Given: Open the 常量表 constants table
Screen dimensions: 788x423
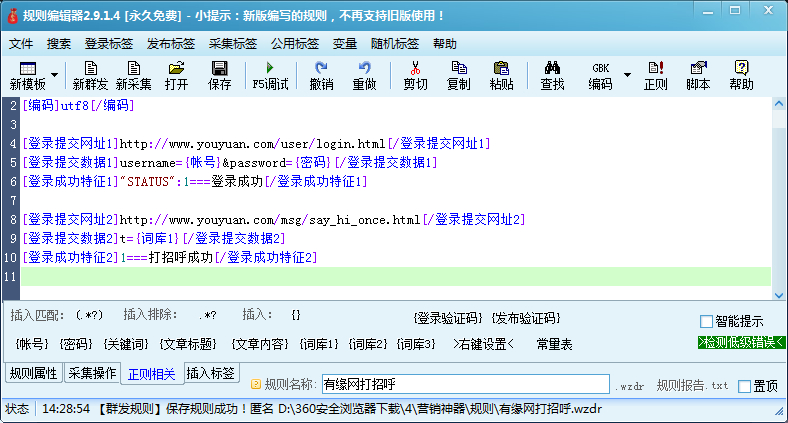Looking at the screenshot, I should [x=554, y=344].
